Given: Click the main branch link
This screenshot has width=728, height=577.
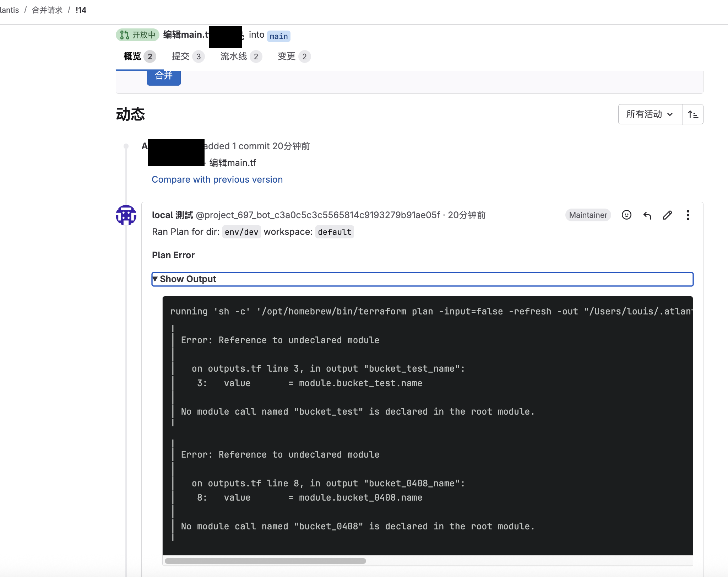Looking at the screenshot, I should coord(278,36).
